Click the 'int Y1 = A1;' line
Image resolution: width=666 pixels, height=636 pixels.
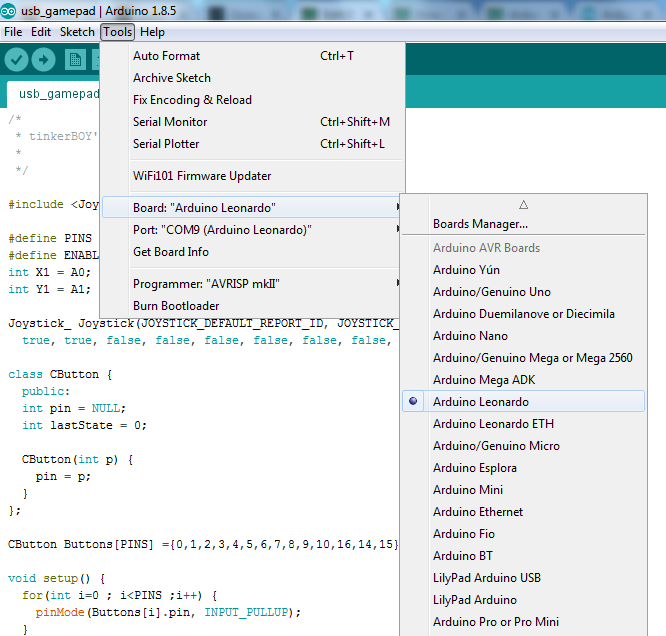[x=49, y=289]
